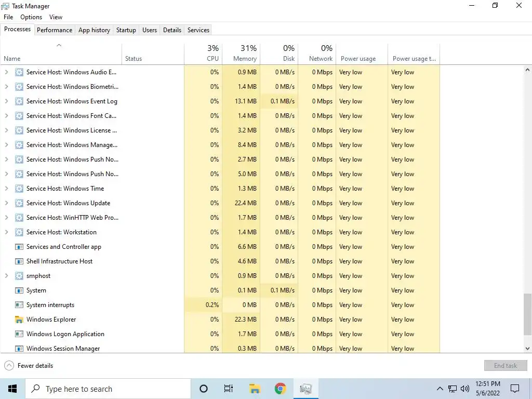Click the Type here to search box
This screenshot has width=532, height=399.
pyautogui.click(x=108, y=389)
